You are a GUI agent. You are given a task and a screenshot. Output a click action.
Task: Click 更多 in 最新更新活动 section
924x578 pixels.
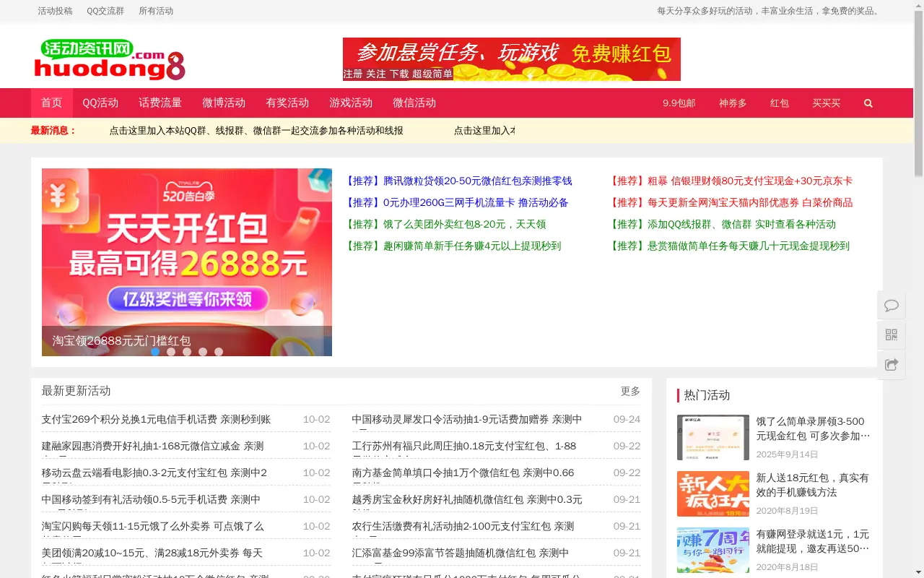click(630, 391)
